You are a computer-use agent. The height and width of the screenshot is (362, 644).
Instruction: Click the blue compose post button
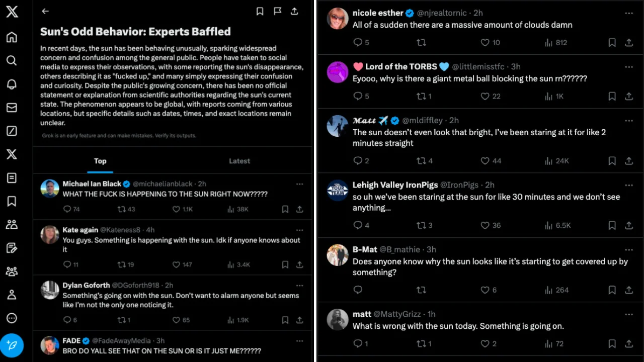(12, 345)
